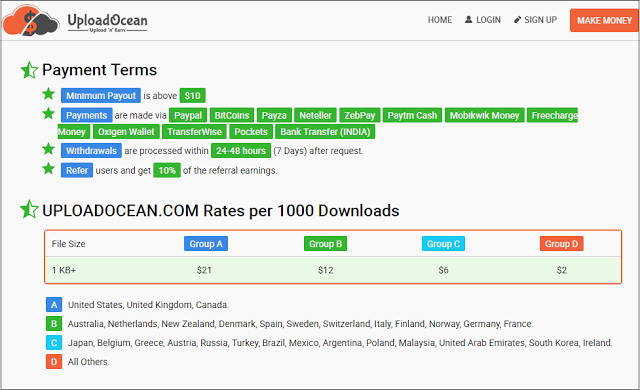Click the BitCoins payment badge
The image size is (640, 390).
232,115
